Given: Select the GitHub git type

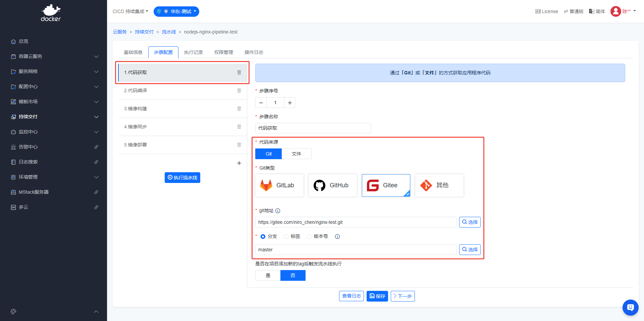Looking at the screenshot, I should (x=332, y=185).
